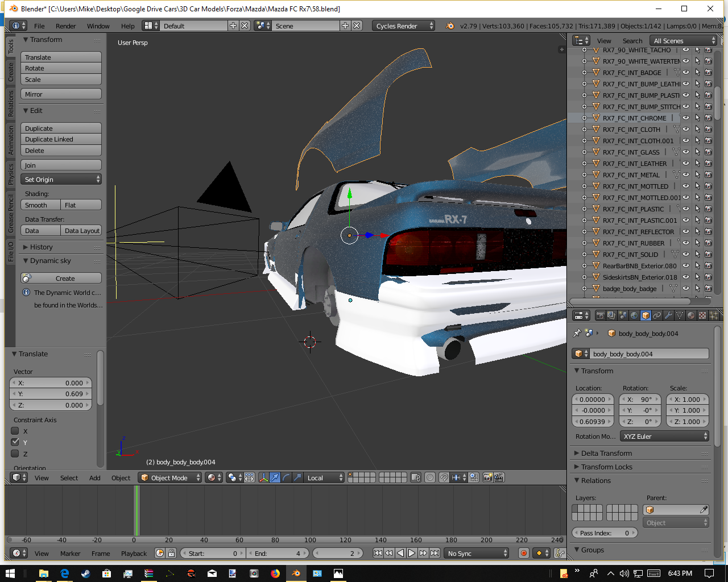Switch to the Animation sidebar tab
Viewport: 728px width, 582px height.
[x=10, y=140]
